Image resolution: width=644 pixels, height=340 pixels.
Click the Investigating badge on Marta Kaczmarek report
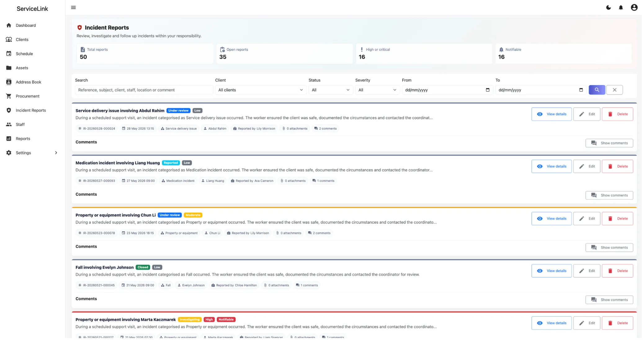190,319
